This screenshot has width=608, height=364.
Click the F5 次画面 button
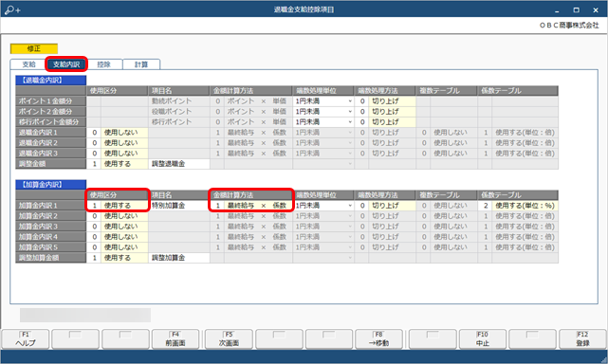coord(229,339)
